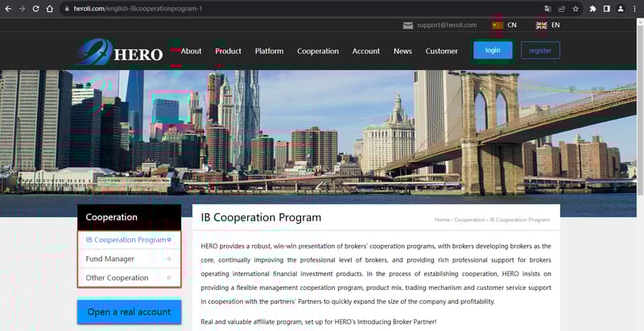Open the Customer menu

pos(441,52)
